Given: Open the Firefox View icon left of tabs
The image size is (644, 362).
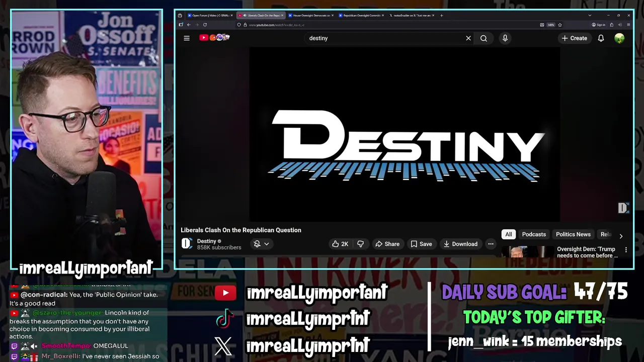Looking at the screenshot, I should coord(180,15).
